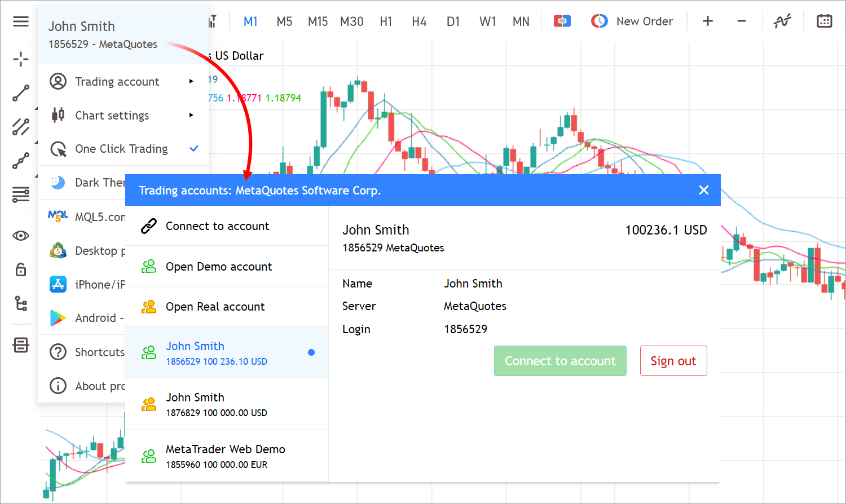Click the Sign out button
This screenshot has width=846, height=504.
673,361
